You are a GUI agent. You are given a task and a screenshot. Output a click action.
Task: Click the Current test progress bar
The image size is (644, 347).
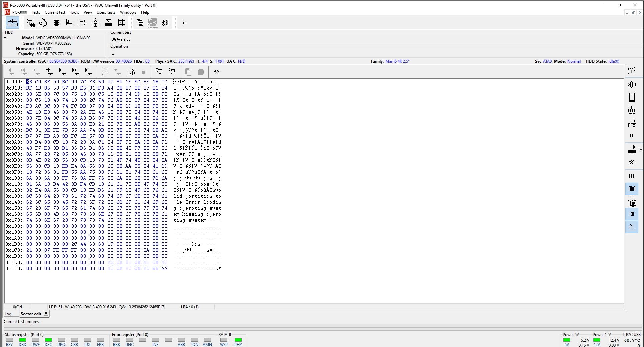click(322, 328)
